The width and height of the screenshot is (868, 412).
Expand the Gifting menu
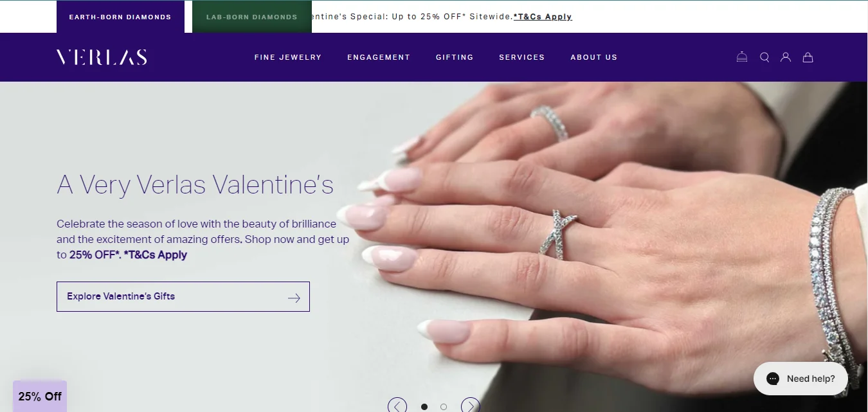click(x=455, y=57)
